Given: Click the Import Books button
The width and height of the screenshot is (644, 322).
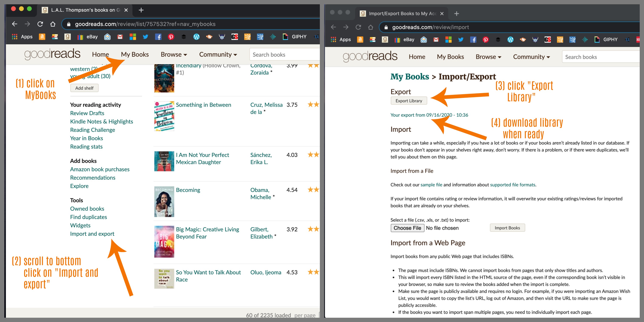Looking at the screenshot, I should point(507,228).
